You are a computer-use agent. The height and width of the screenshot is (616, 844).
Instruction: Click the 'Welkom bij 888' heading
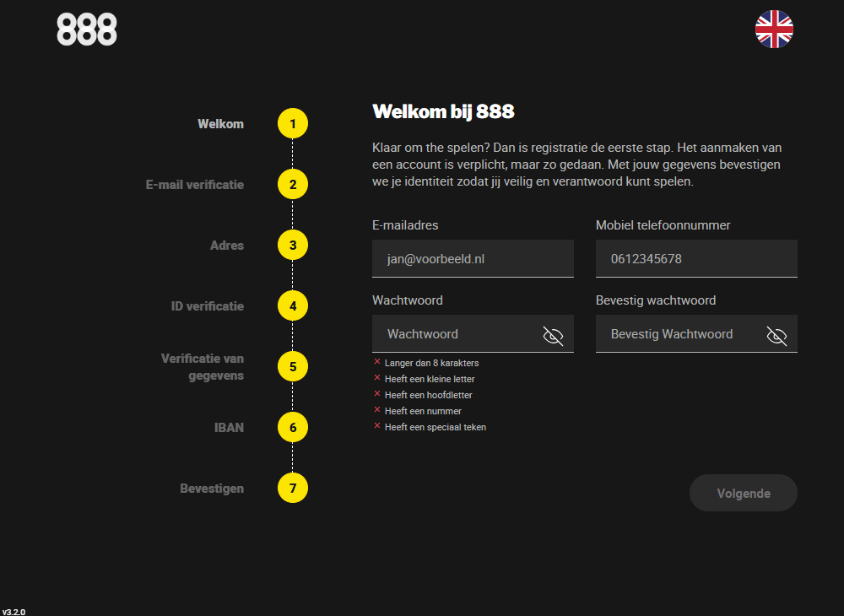click(444, 112)
